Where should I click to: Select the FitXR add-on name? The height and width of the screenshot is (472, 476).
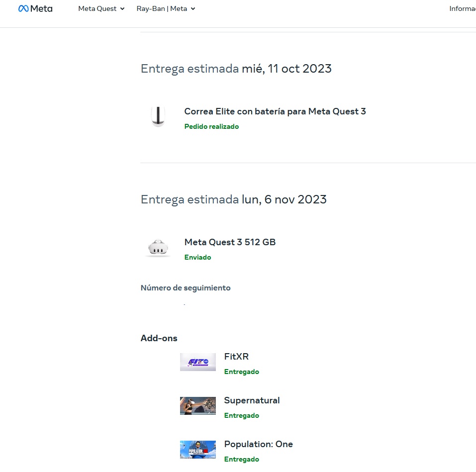tap(236, 356)
